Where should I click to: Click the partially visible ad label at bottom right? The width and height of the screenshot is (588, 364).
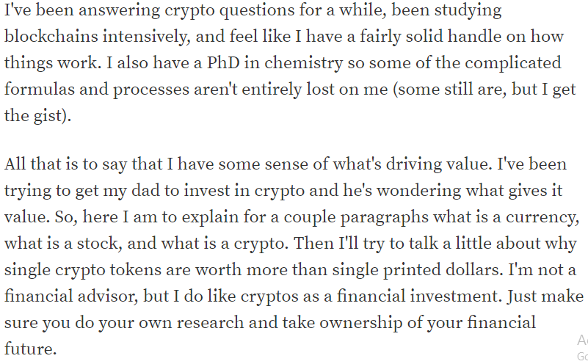[582, 347]
